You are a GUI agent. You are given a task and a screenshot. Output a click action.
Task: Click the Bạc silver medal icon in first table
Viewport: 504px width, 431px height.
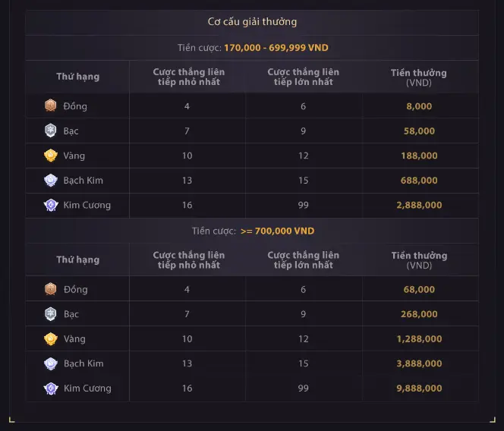[x=50, y=131]
